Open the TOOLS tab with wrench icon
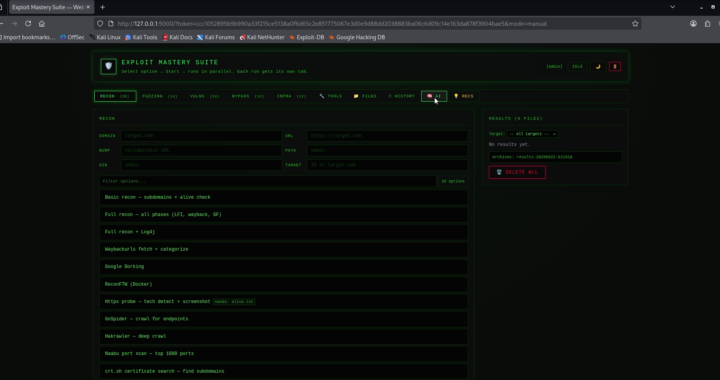Viewport: 720px width, 380px height. (331, 96)
